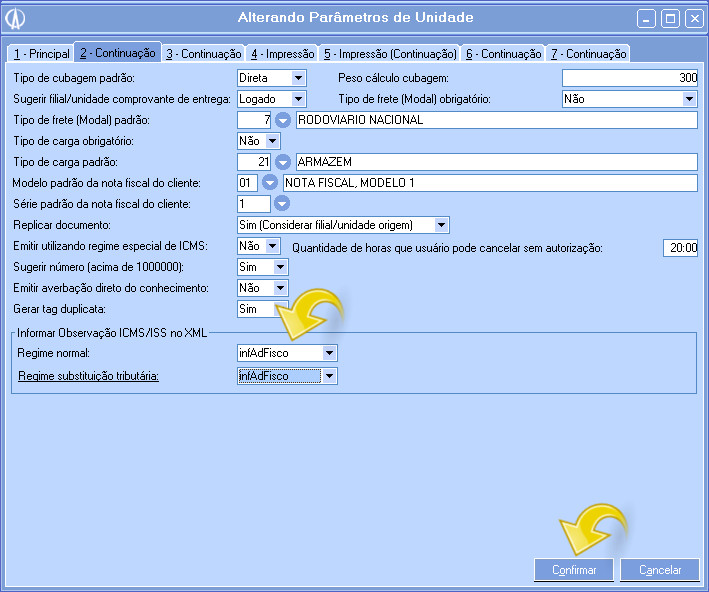Click the carga code field showing 21
Image resolution: width=709 pixels, height=592 pixels.
(x=254, y=162)
